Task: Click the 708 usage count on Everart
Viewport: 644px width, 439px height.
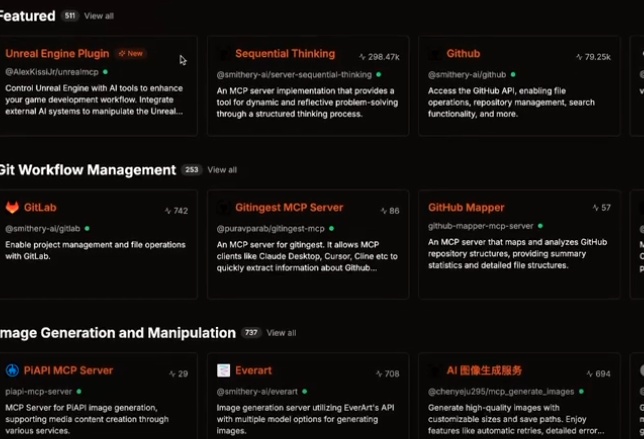Action: [x=387, y=374]
